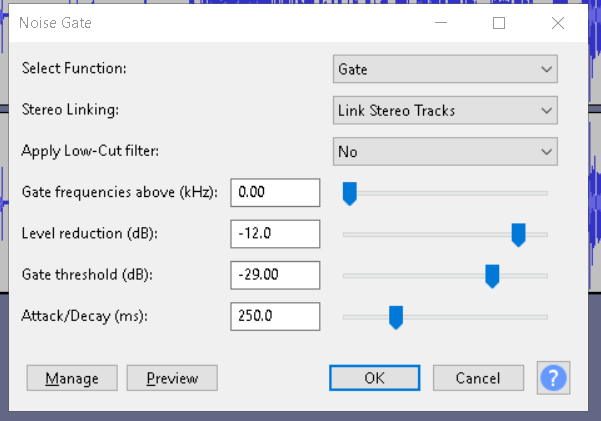This screenshot has height=421, width=601.
Task: Open the Manage presets button
Action: point(72,378)
